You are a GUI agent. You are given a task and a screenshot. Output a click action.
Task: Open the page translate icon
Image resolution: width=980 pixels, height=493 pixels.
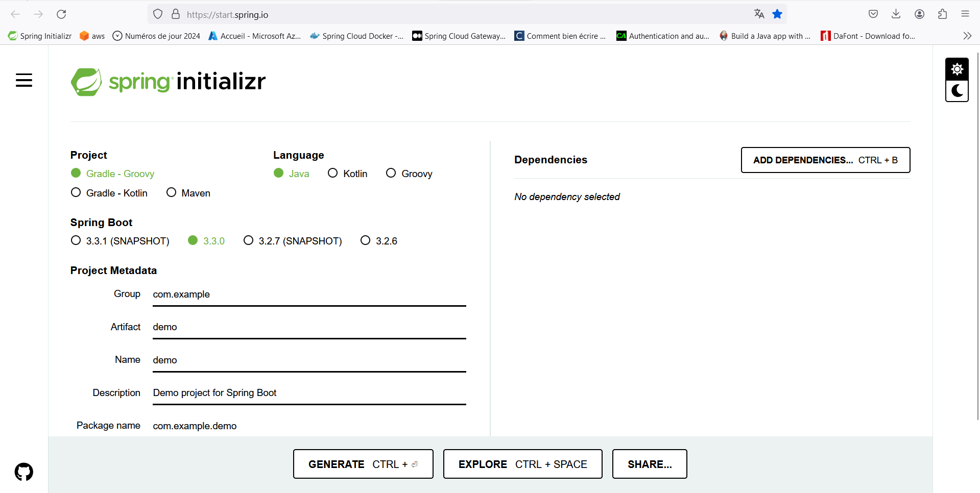coord(759,14)
